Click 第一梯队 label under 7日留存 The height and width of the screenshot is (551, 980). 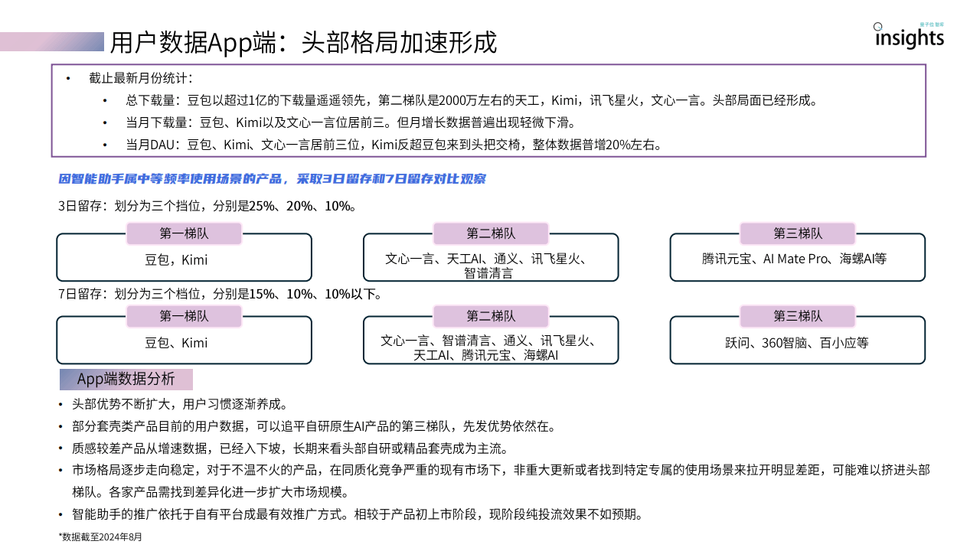pyautogui.click(x=184, y=316)
